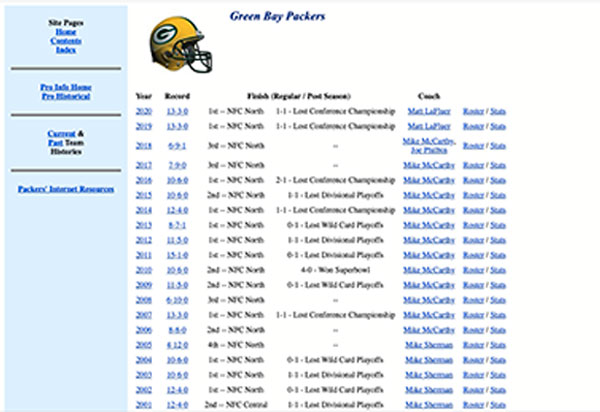
Task: Open Mike Sherman coach link in 2002 row
Action: 429,390
